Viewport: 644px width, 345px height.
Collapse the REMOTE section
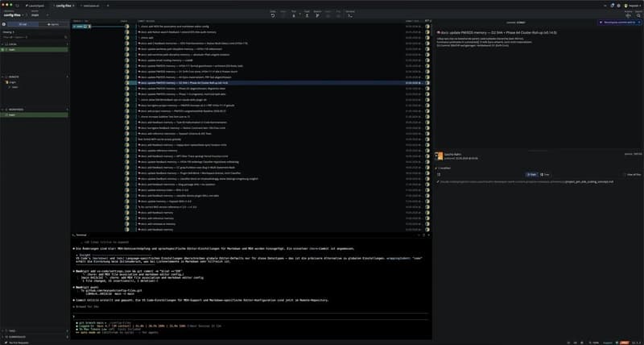pyautogui.click(x=3, y=77)
